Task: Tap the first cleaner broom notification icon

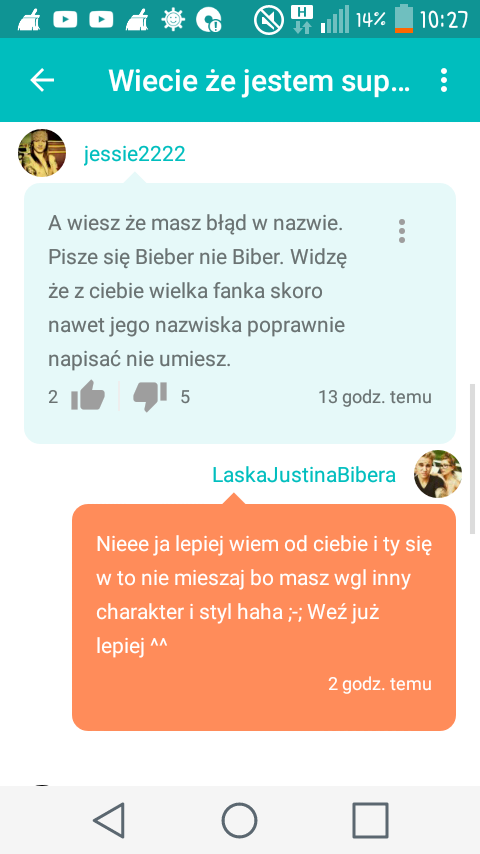Action: pyautogui.click(x=29, y=20)
